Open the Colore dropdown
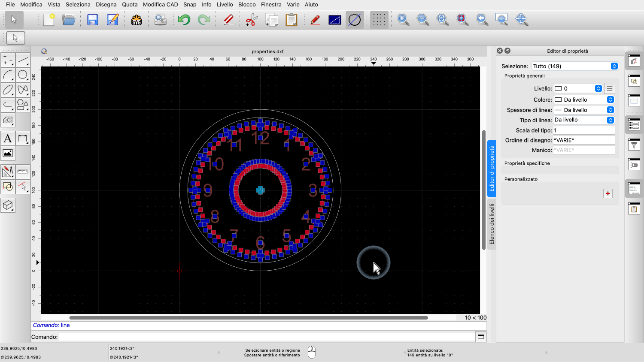This screenshot has height=362, width=644. [584, 100]
